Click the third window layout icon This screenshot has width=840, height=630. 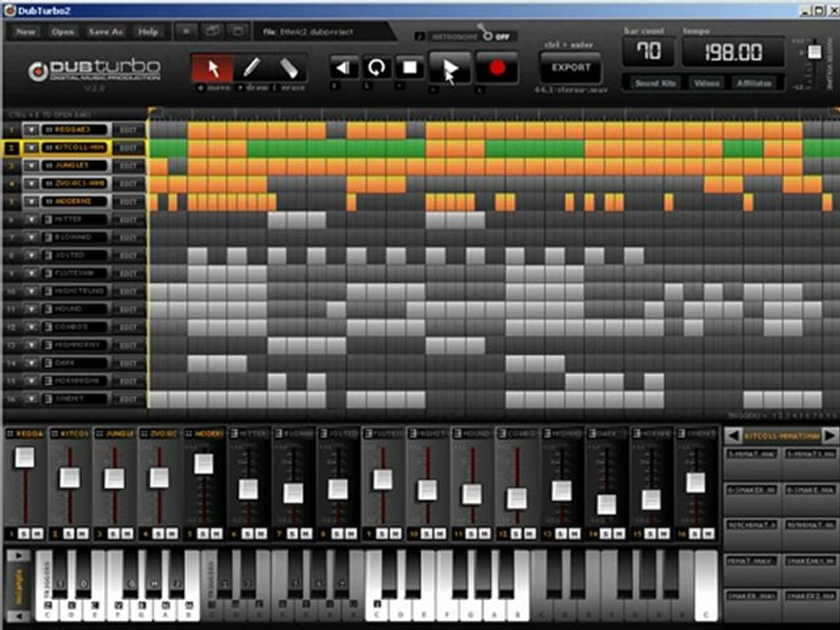(238, 31)
